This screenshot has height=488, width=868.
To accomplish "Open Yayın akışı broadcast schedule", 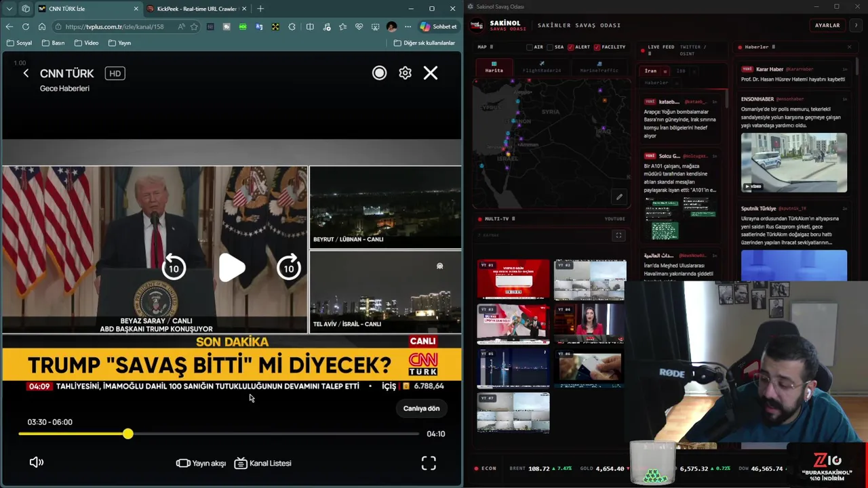I will click(x=201, y=463).
